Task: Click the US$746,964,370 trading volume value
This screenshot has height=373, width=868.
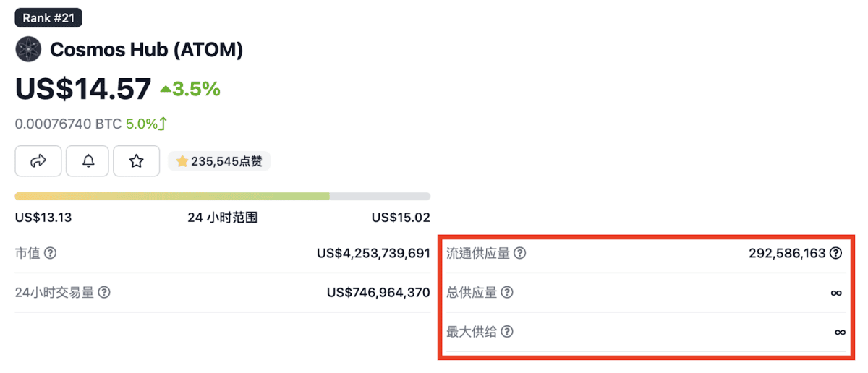Action: tap(378, 293)
